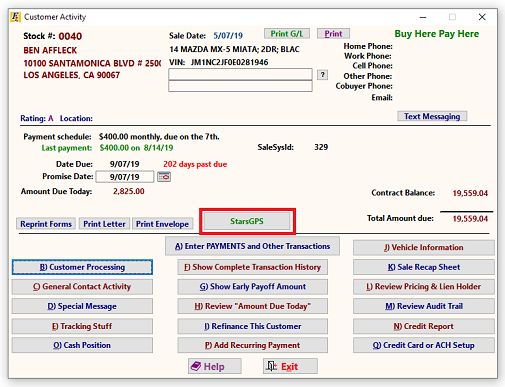Click Print G/L button
Screen dimensions: 505x387
287,34
